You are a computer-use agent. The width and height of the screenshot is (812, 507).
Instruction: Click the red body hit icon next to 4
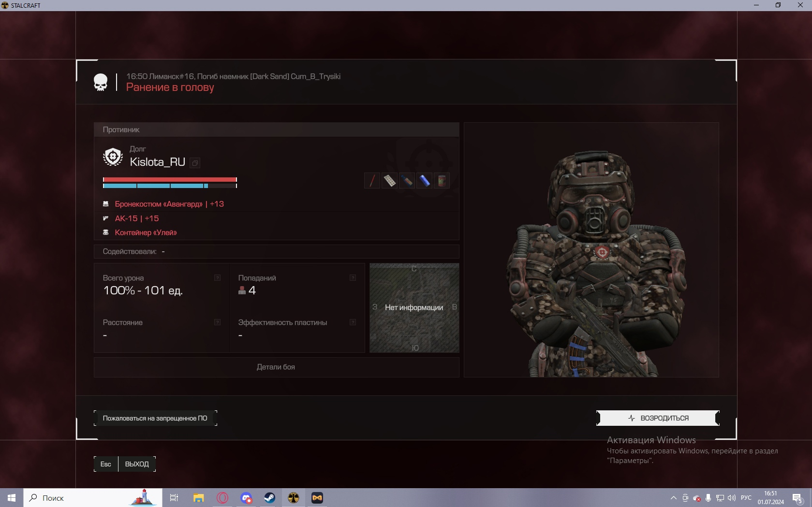[x=242, y=290]
